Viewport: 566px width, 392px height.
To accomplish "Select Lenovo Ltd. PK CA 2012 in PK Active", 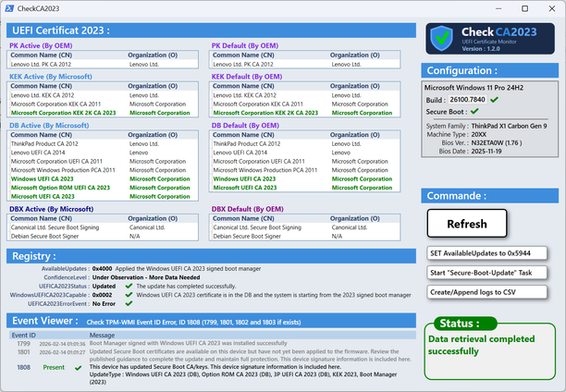I will 103,64.
